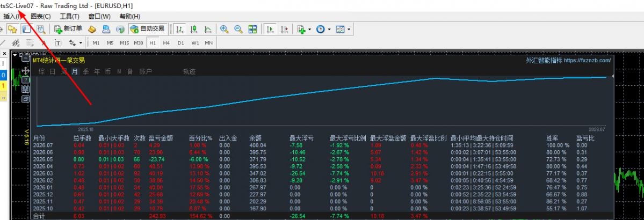
Task: Open the 工具(T) menu
Action: click(69, 17)
